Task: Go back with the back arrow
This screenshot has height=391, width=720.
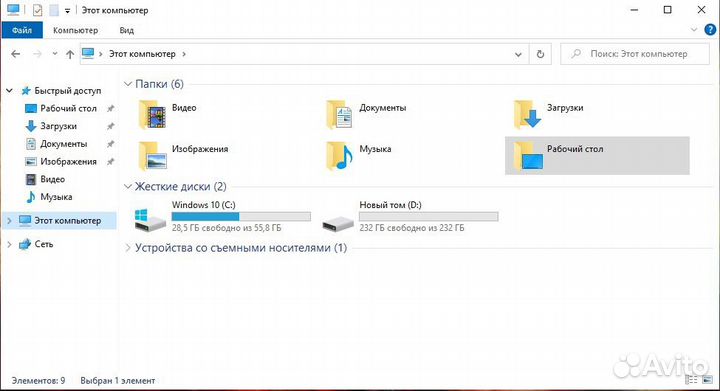Action: pyautogui.click(x=16, y=54)
